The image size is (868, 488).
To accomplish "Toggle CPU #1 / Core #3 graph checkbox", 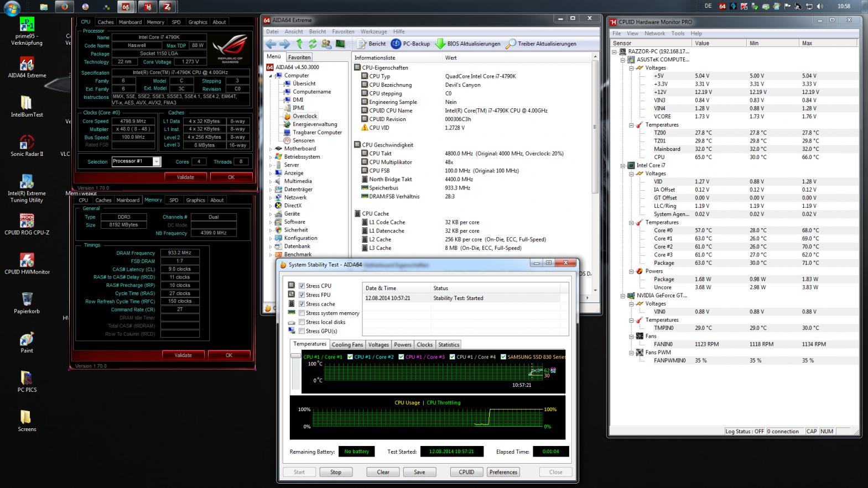I will pos(401,356).
